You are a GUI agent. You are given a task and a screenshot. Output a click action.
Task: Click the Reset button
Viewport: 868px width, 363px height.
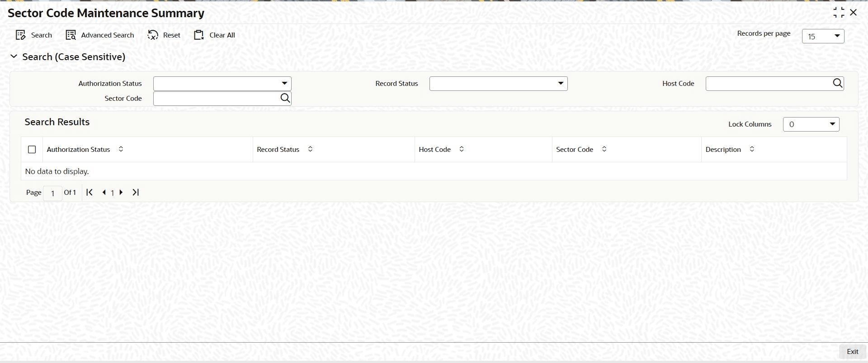(164, 35)
